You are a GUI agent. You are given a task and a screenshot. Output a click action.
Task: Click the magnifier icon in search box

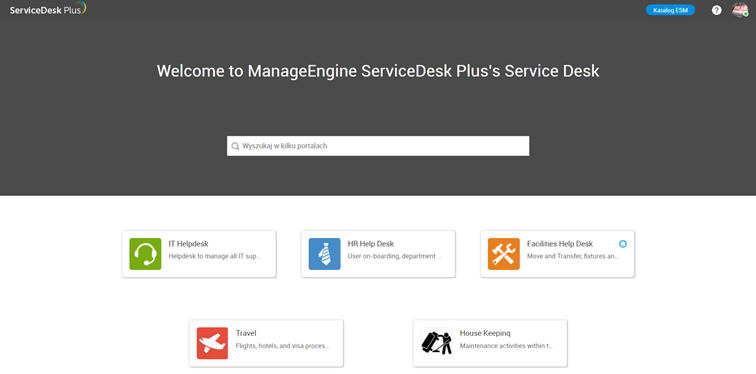(x=235, y=146)
